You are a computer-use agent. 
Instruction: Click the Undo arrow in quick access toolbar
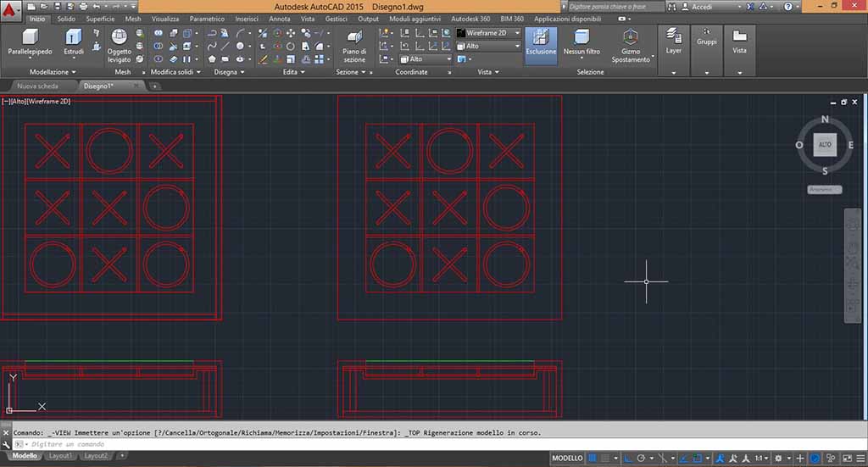point(97,7)
